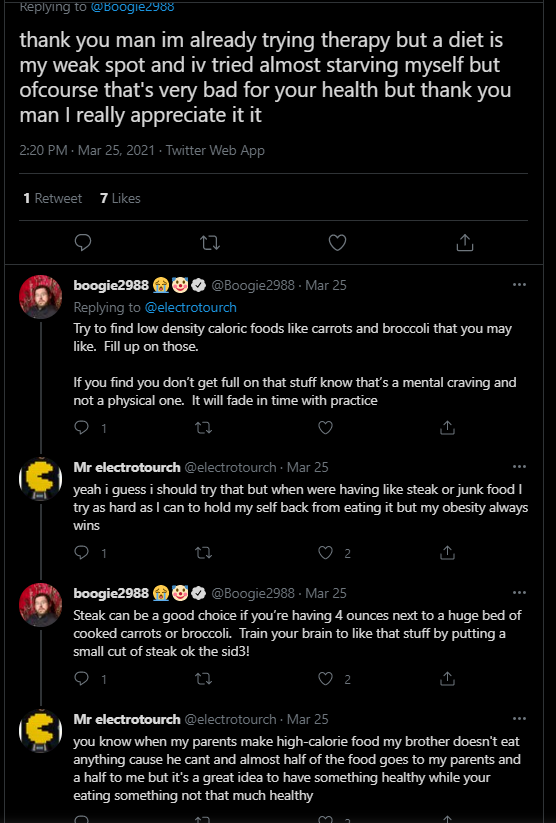556x823 pixels.
Task: Open the @Boogie2988 mention in the reply header
Action: [132, 7]
